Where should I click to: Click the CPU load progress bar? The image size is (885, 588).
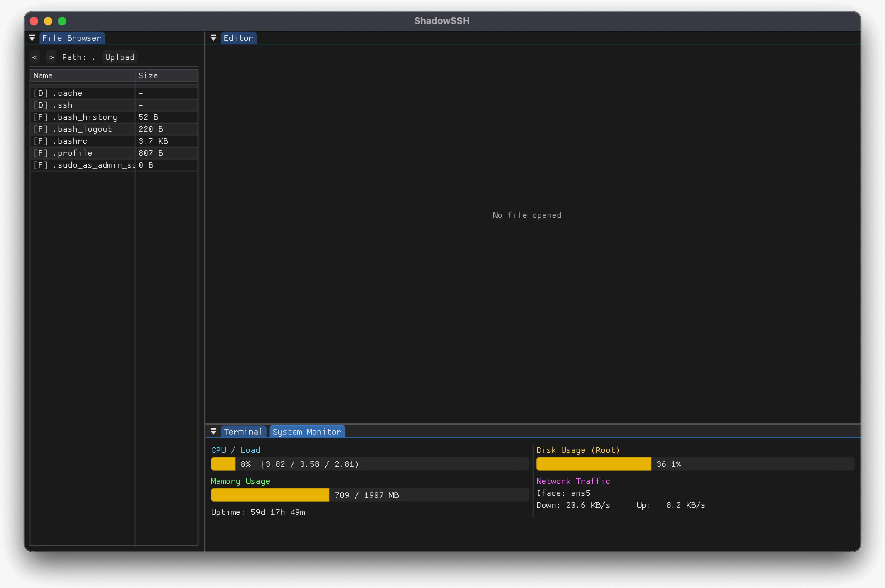(x=370, y=464)
